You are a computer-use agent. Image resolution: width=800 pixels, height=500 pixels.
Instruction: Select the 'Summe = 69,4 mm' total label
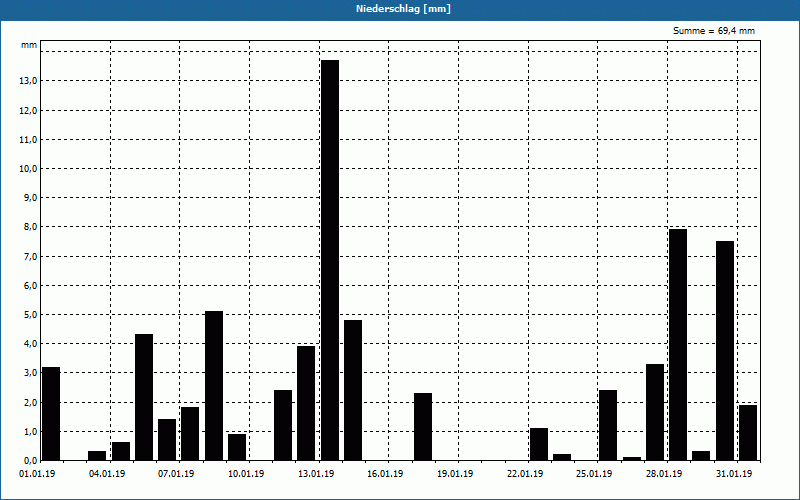[x=714, y=31]
